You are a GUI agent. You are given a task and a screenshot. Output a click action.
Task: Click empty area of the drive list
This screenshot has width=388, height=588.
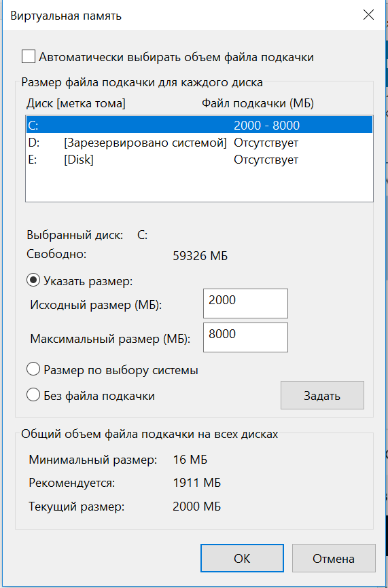pos(199,185)
